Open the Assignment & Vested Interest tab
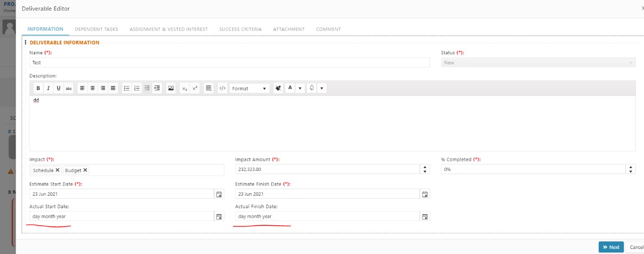Image resolution: width=644 pixels, height=254 pixels. point(169,29)
